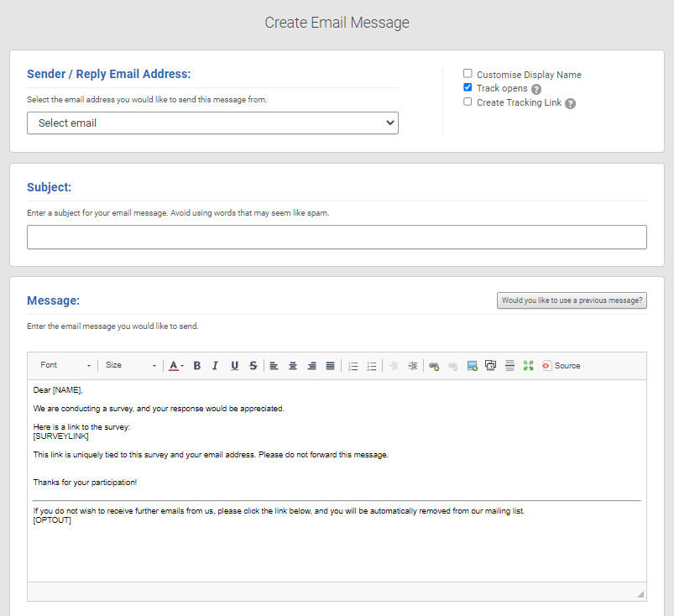The width and height of the screenshot is (674, 616).
Task: Open the text color picker
Action: [x=175, y=366]
